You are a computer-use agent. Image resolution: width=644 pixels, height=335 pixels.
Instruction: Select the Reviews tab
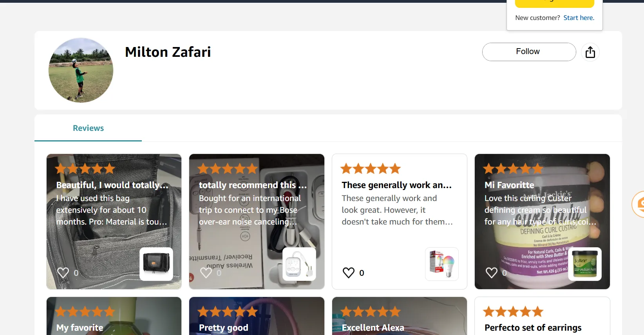tap(88, 128)
